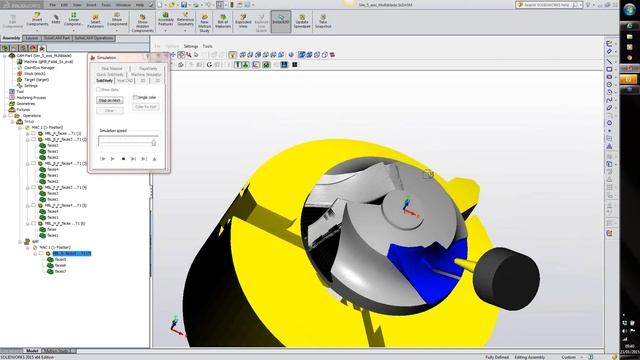Click the orange highlighted taskbar application
The image size is (640, 360).
point(629,79)
